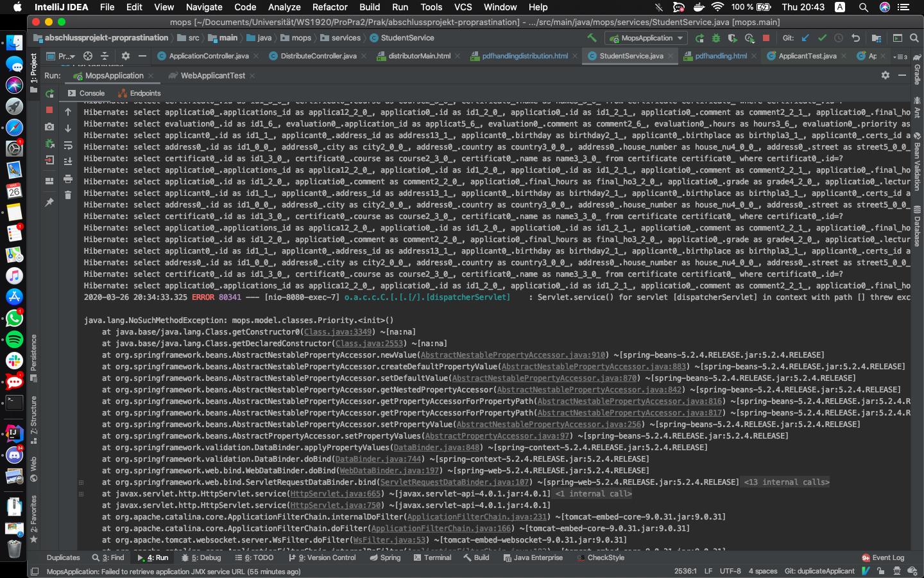Expand folded lines at ServletRequestDataBinder gutter marker
The height and width of the screenshot is (578, 924).
[81, 482]
